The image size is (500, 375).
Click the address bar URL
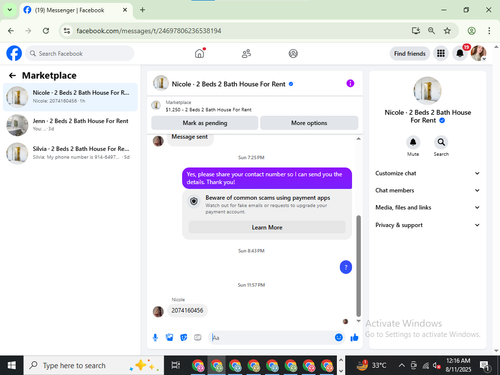(149, 31)
